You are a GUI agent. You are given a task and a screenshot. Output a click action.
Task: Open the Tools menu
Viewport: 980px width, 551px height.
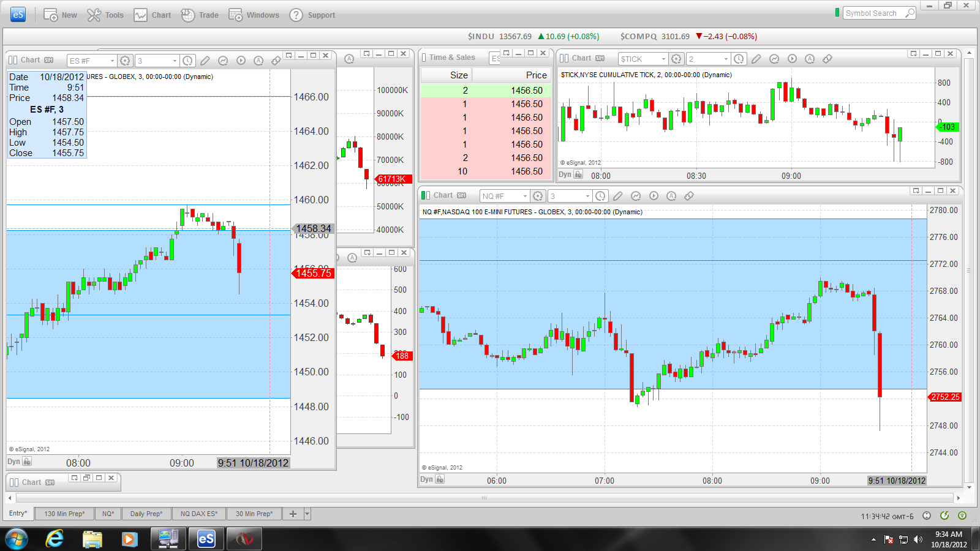coord(105,15)
